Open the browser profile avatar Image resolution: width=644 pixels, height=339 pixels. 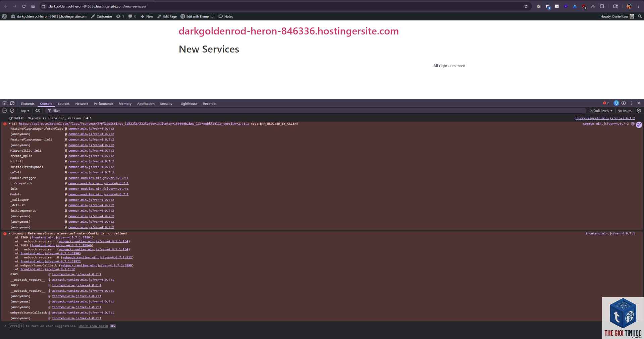pyautogui.click(x=629, y=6)
